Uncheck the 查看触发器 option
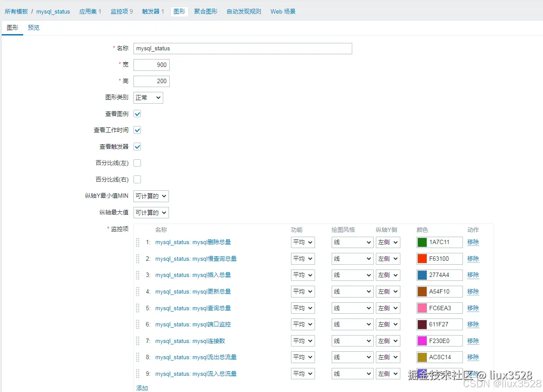543x392 pixels. click(x=137, y=146)
